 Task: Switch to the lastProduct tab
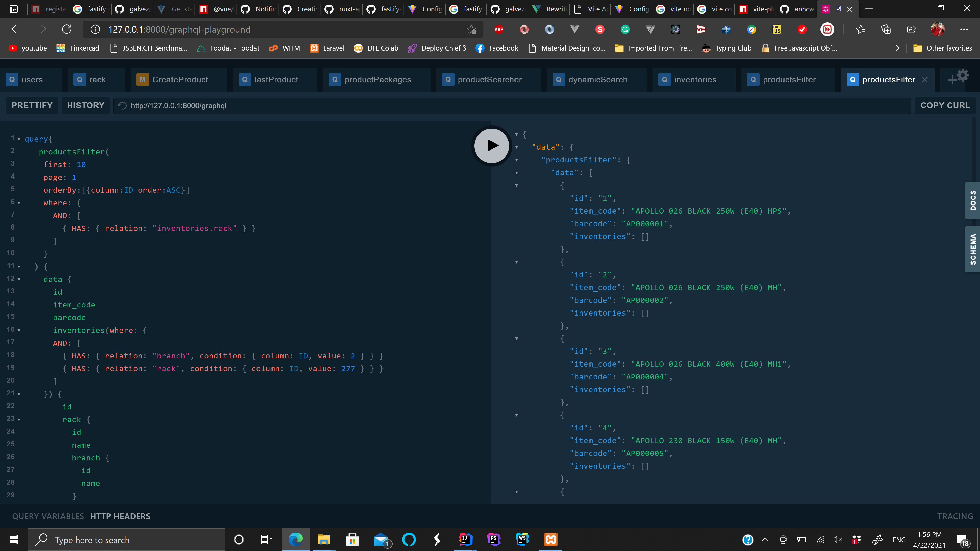click(275, 80)
